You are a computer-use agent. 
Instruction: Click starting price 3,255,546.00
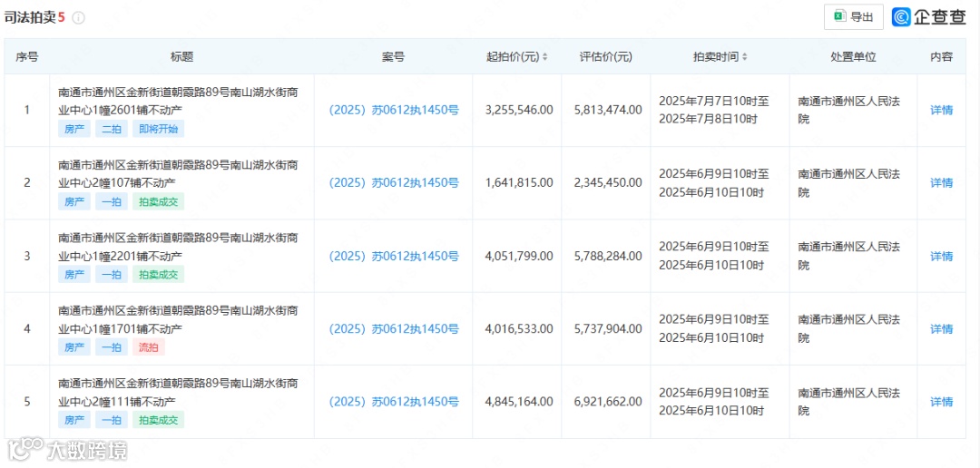point(519,110)
